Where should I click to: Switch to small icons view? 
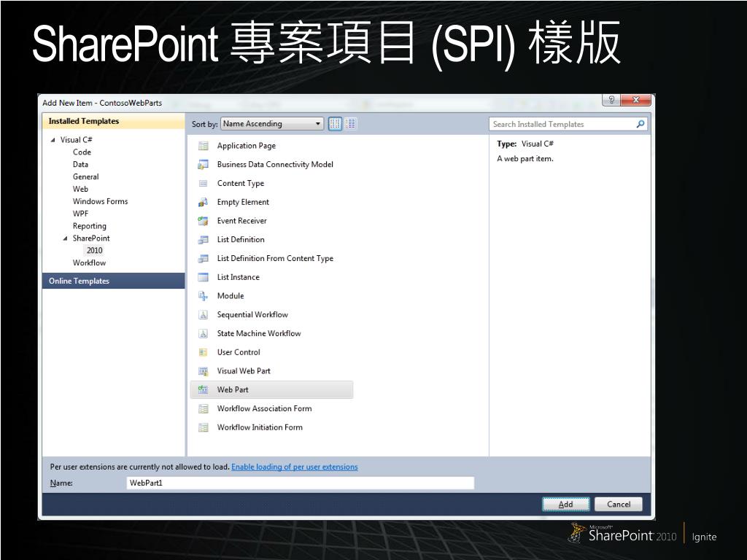coord(335,124)
